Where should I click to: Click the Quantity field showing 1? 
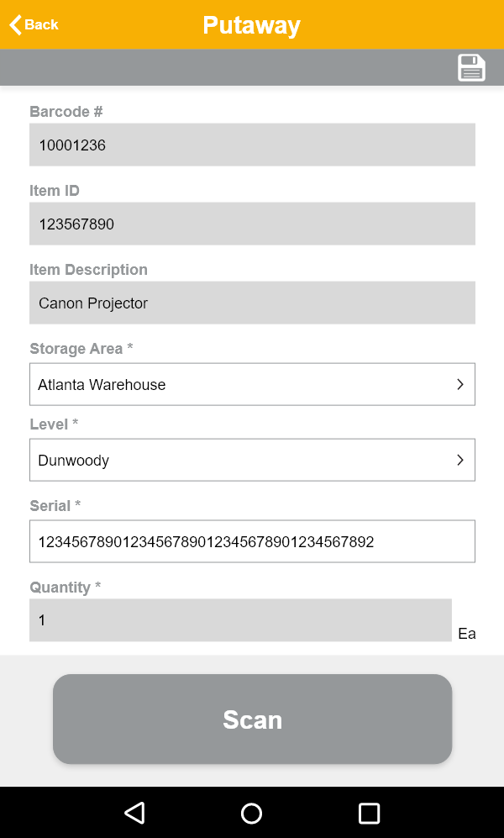click(x=240, y=620)
